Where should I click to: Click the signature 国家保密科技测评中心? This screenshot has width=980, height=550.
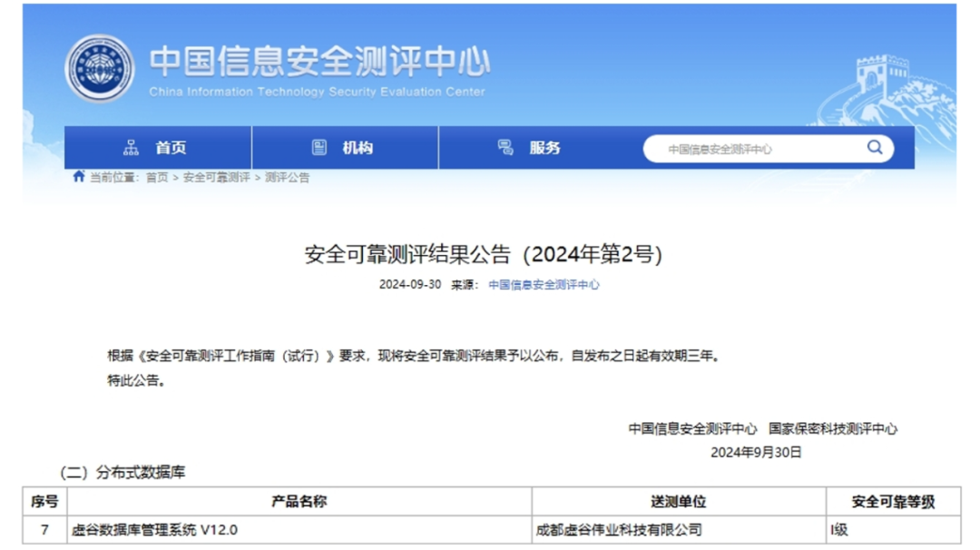tap(833, 428)
